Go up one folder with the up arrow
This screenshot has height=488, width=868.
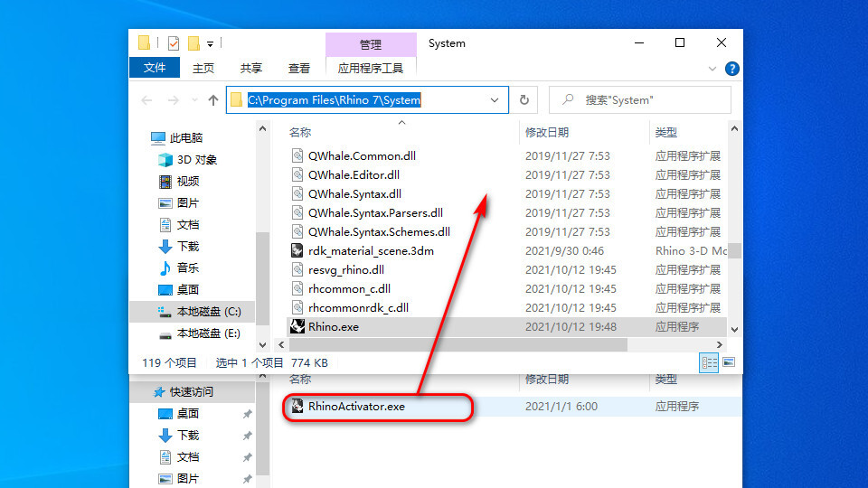213,100
